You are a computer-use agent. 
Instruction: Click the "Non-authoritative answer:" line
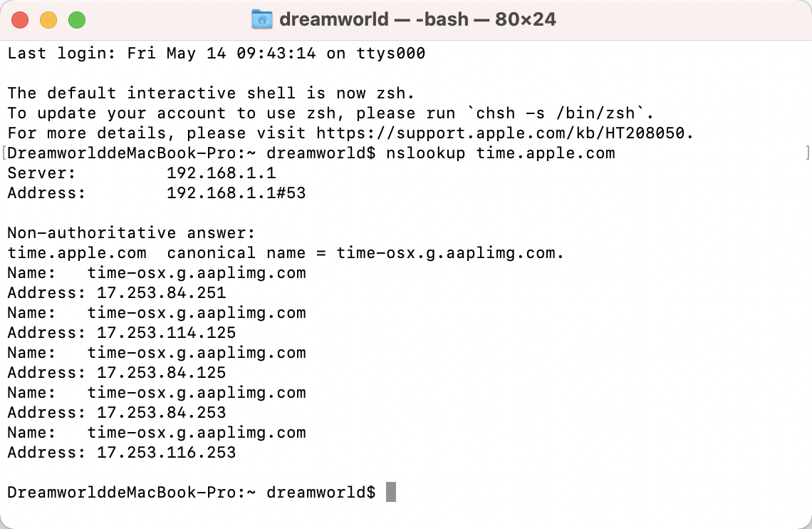pyautogui.click(x=131, y=232)
